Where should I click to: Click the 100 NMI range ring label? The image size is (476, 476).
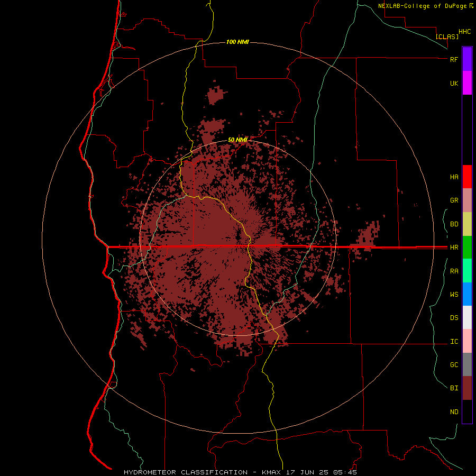(237, 42)
